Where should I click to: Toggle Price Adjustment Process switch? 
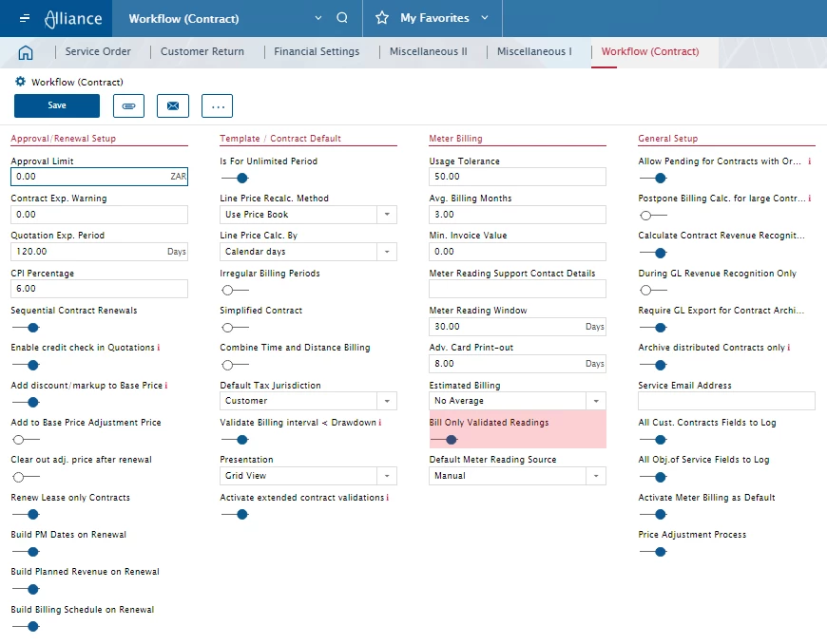[654, 551]
